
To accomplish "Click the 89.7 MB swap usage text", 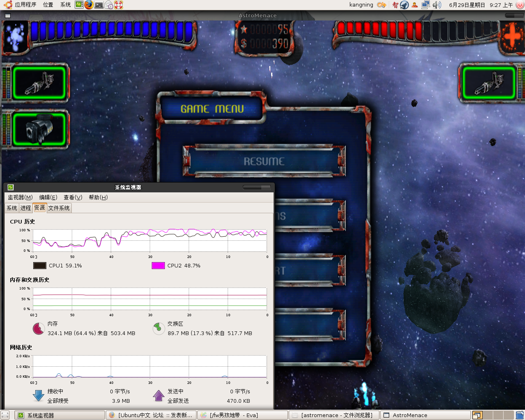I will (x=210, y=333).
